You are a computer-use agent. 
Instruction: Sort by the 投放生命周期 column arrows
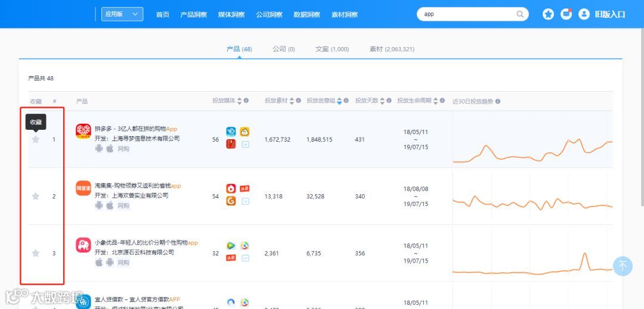436,101
